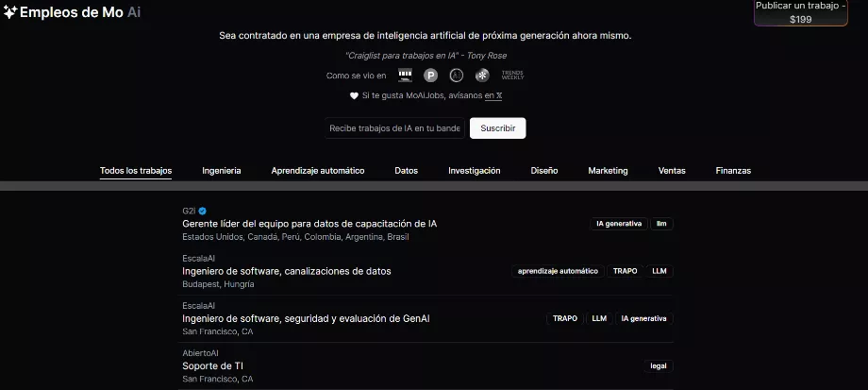Open the Product Hunt 'P' logo
Image resolution: width=868 pixels, height=390 pixels.
430,76
